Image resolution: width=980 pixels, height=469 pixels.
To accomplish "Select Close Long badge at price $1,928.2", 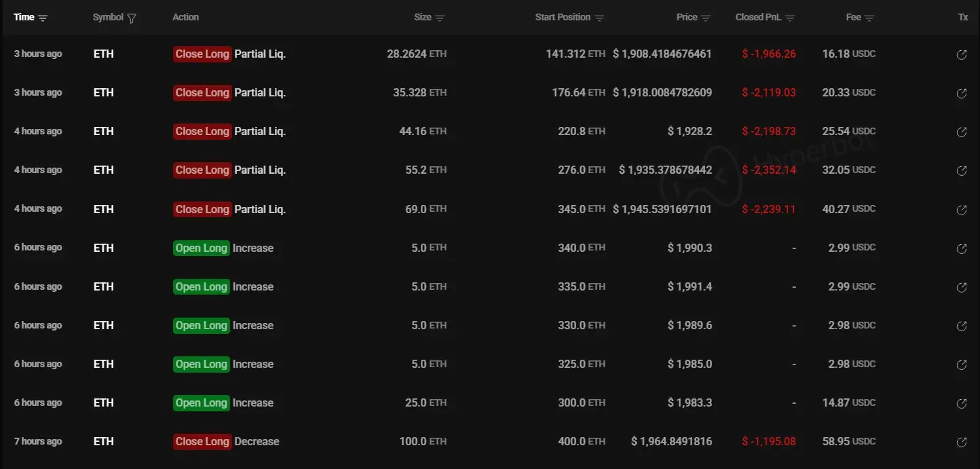I will 202,132.
